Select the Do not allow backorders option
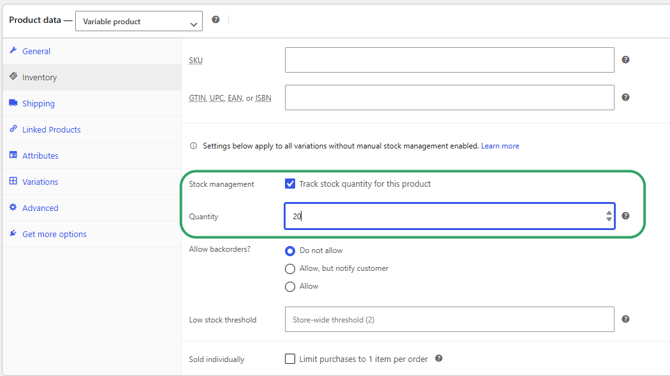The height and width of the screenshot is (376, 670). tap(290, 251)
